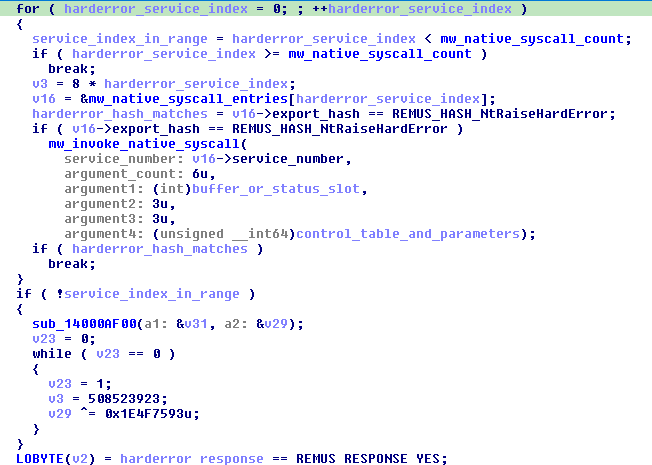Click 'break;' under the syscall count check
Screen dimensions: 652x465
[x=72, y=69]
